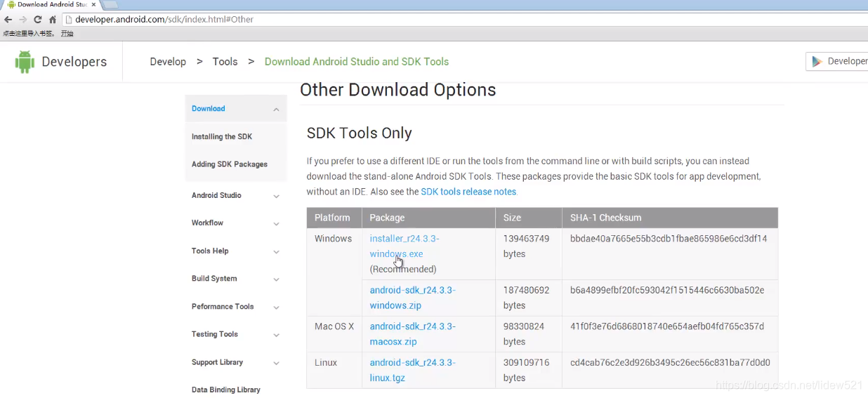Click the Size column header
The image size is (868, 398).
tap(529, 218)
